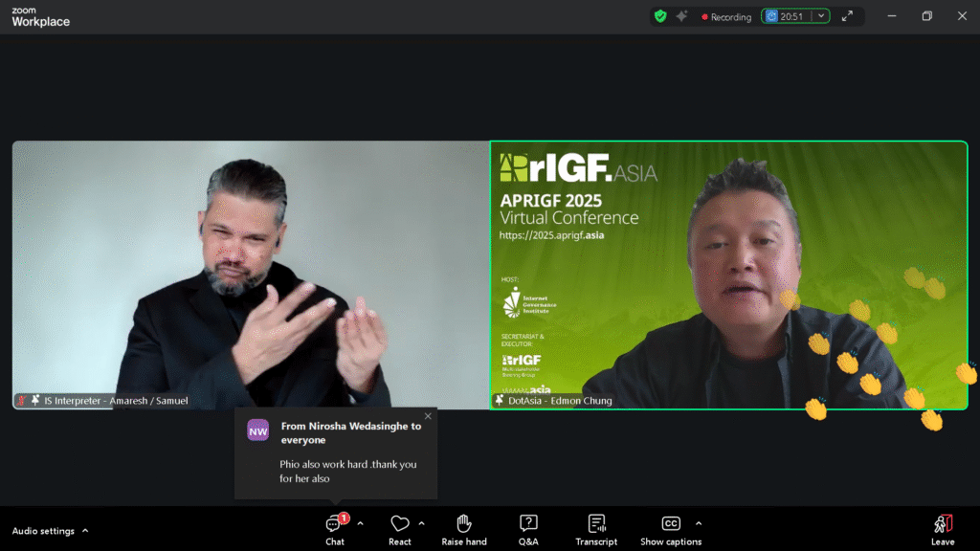The width and height of the screenshot is (980, 551).
Task: Expand Audio settings options
Action: [85, 531]
